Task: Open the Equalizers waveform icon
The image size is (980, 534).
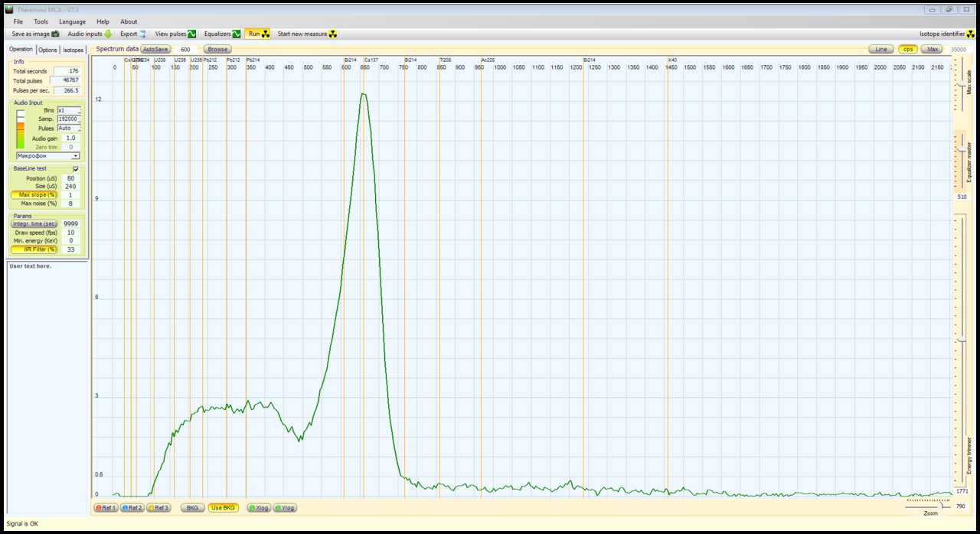Action: click(x=237, y=34)
